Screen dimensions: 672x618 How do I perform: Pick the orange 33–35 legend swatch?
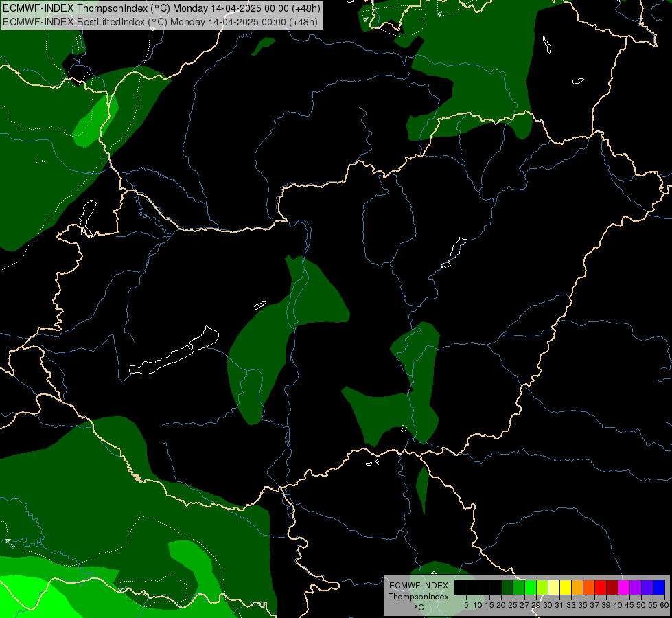[x=577, y=587]
